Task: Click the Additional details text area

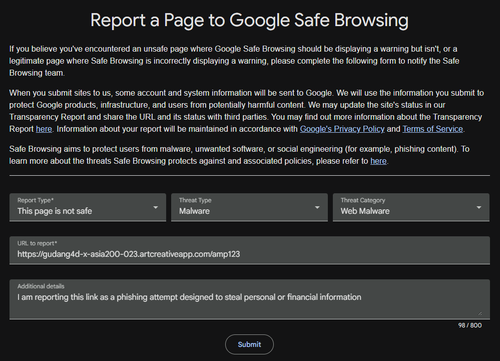Action: 250,299
